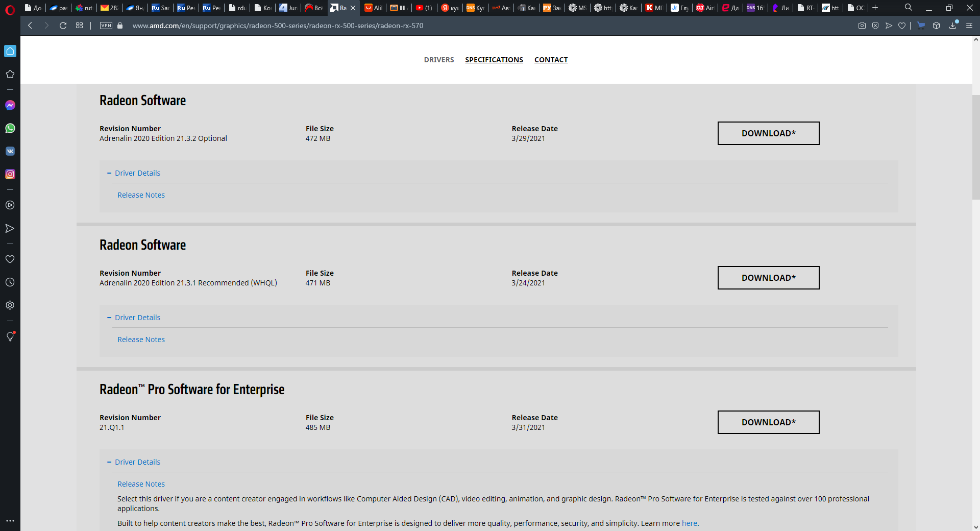Switch to the 'rut' tab
The height and width of the screenshot is (531, 980).
point(84,8)
